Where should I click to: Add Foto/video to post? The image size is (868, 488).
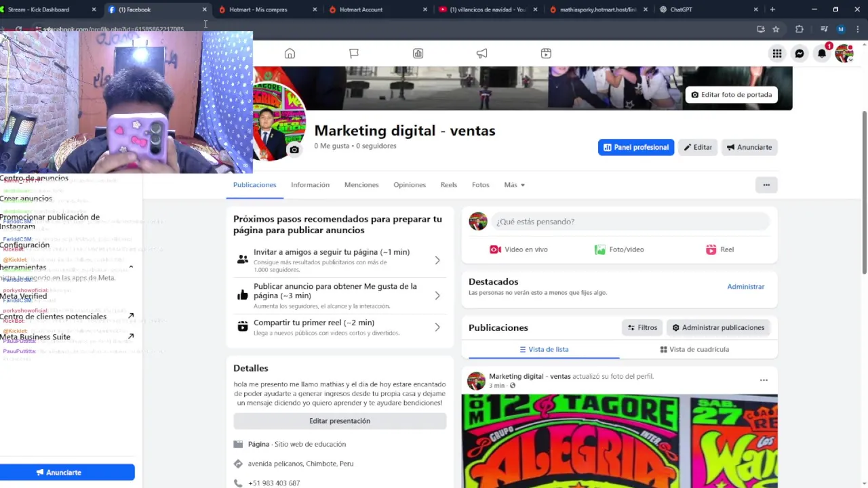point(619,249)
